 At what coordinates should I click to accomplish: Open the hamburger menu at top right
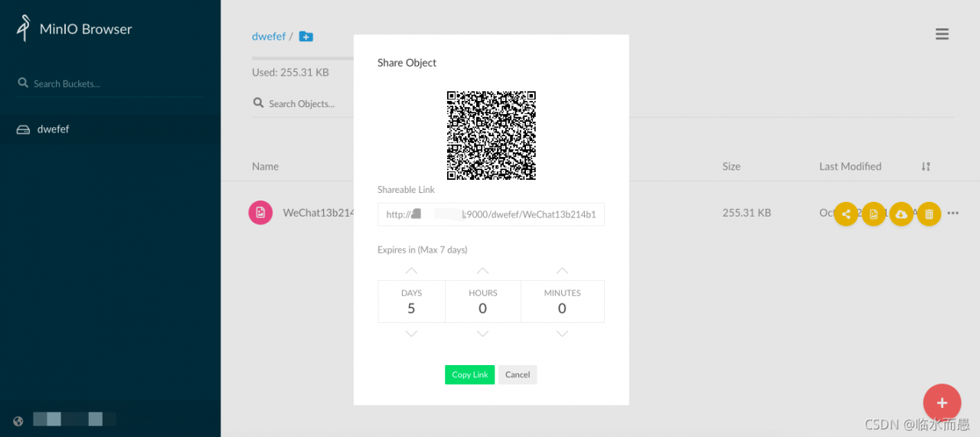pyautogui.click(x=942, y=34)
